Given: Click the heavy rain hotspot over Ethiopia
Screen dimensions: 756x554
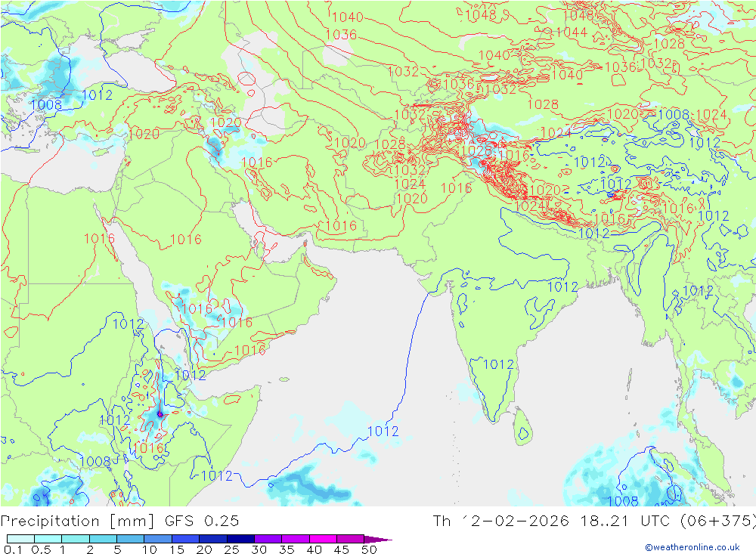Looking at the screenshot, I should pos(160,413).
